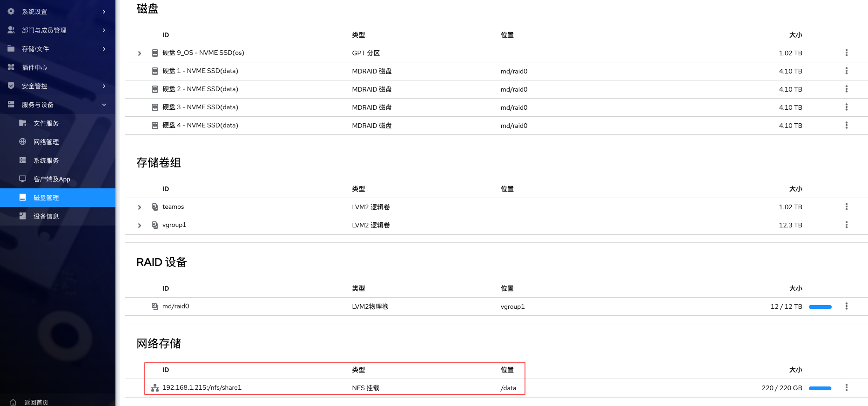Click the 部门与成员管理 people icon

(x=11, y=30)
